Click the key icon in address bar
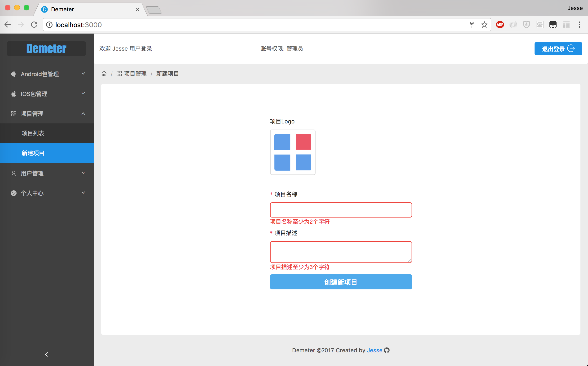The image size is (588, 366). point(471,25)
